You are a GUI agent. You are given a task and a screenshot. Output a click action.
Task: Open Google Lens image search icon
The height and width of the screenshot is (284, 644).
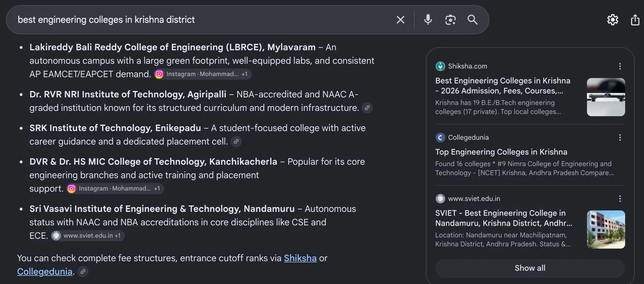click(x=450, y=20)
